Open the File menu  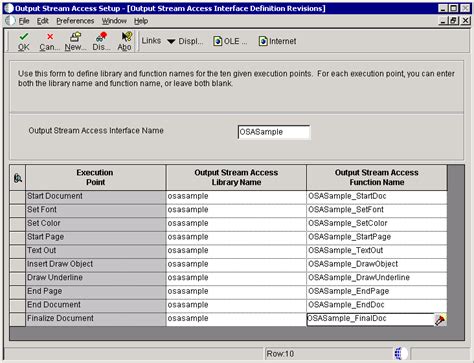pos(24,21)
